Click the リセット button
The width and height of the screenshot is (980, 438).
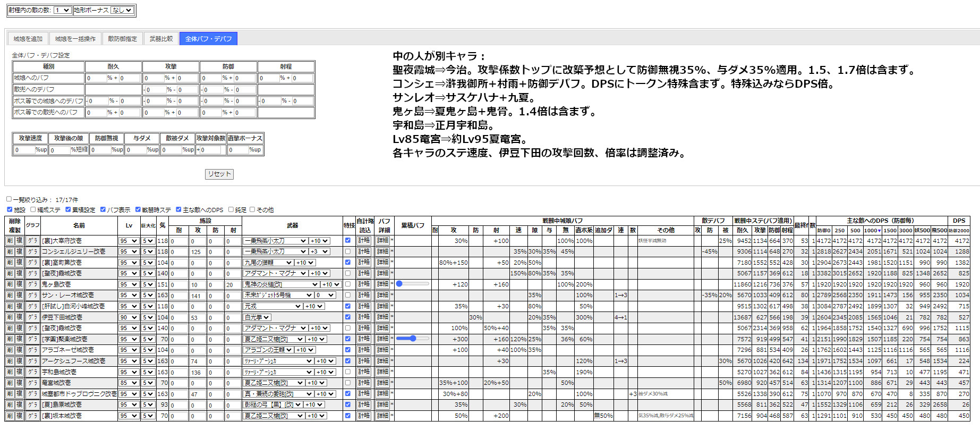pyautogui.click(x=219, y=174)
